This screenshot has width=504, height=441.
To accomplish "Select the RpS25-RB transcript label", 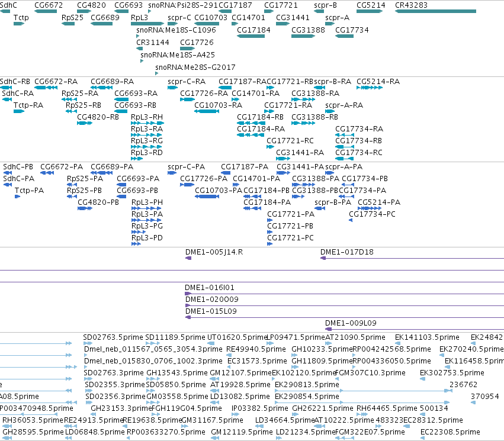I will [x=84, y=105].
